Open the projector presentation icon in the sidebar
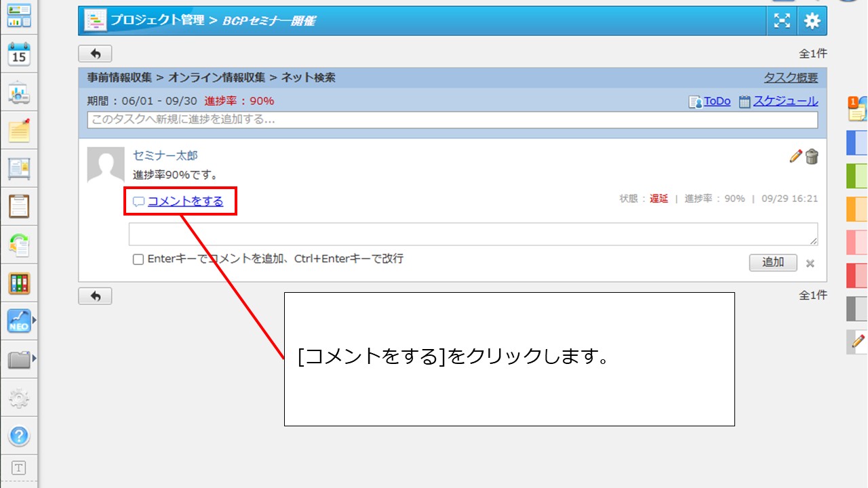This screenshot has height=488, width=868. click(x=19, y=93)
